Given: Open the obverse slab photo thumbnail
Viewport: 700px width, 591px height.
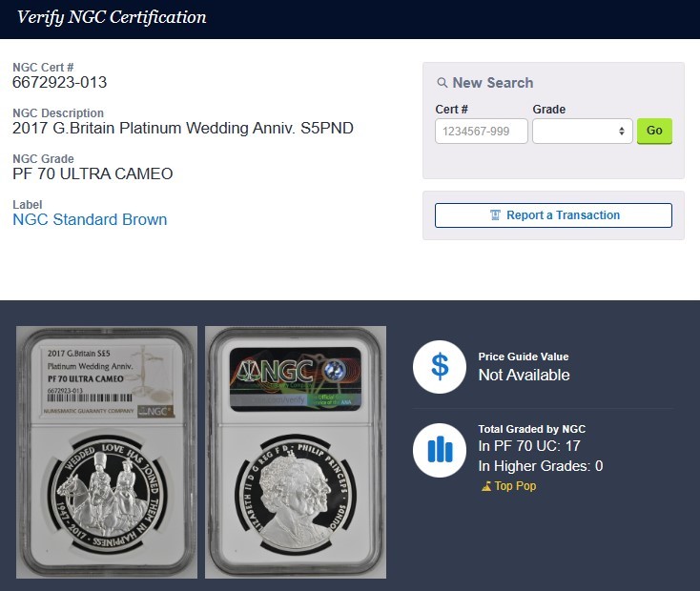Looking at the screenshot, I should [107, 452].
